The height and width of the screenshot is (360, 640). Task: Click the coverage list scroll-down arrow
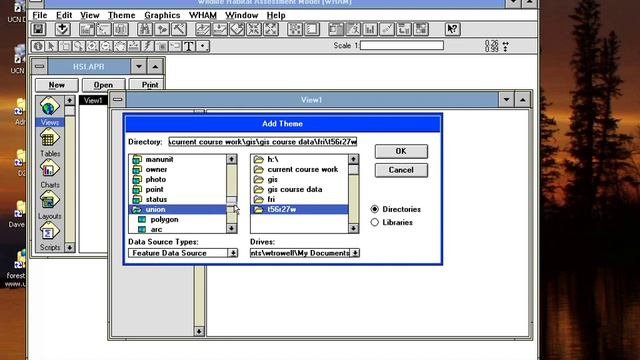tap(231, 229)
